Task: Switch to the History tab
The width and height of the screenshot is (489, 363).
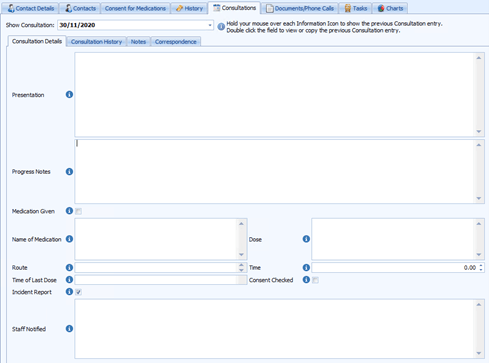Action: 189,8
